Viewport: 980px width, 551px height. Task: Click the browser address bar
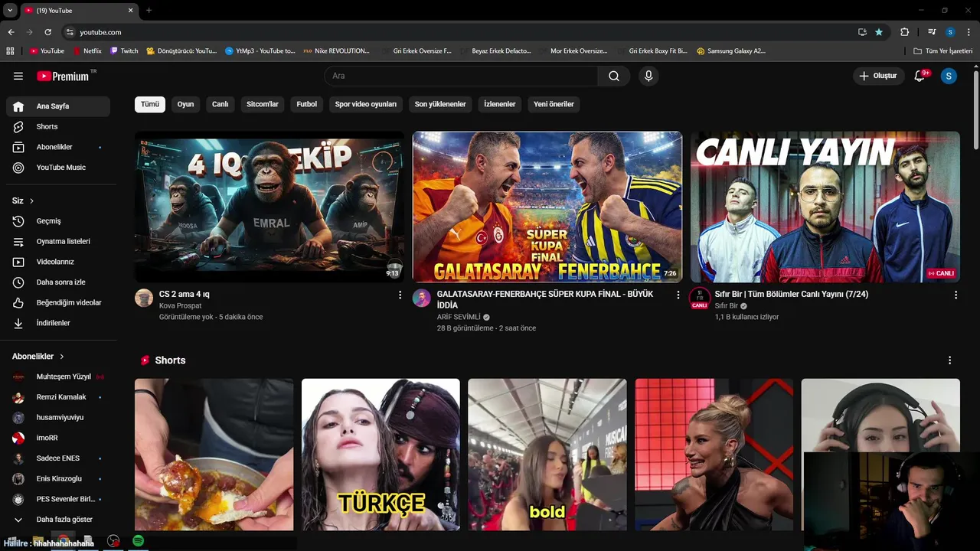click(459, 32)
